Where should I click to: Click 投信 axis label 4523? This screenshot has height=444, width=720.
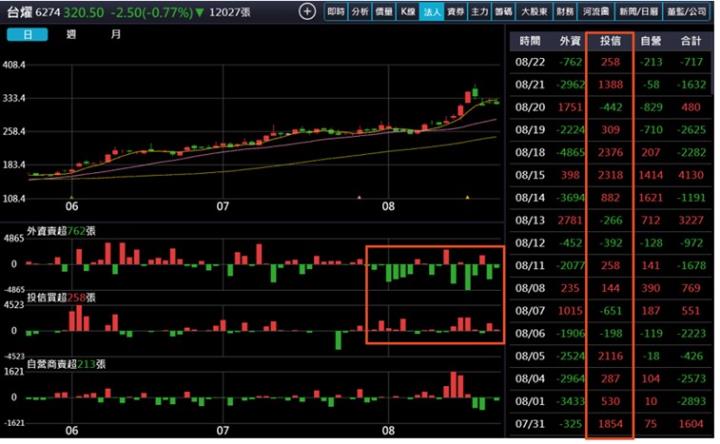(14, 305)
